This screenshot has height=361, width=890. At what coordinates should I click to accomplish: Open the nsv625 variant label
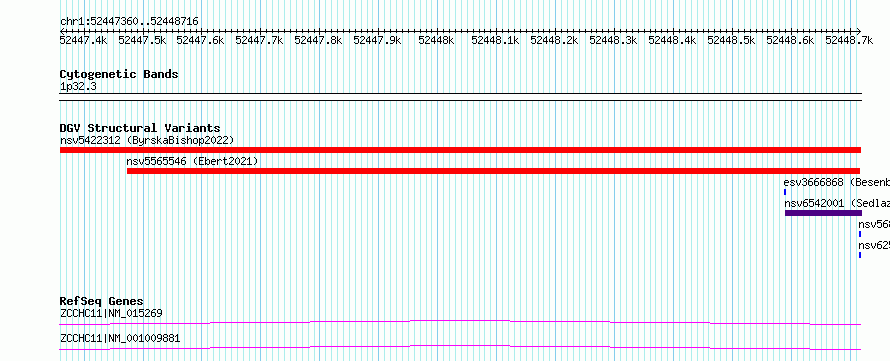[x=874, y=246]
